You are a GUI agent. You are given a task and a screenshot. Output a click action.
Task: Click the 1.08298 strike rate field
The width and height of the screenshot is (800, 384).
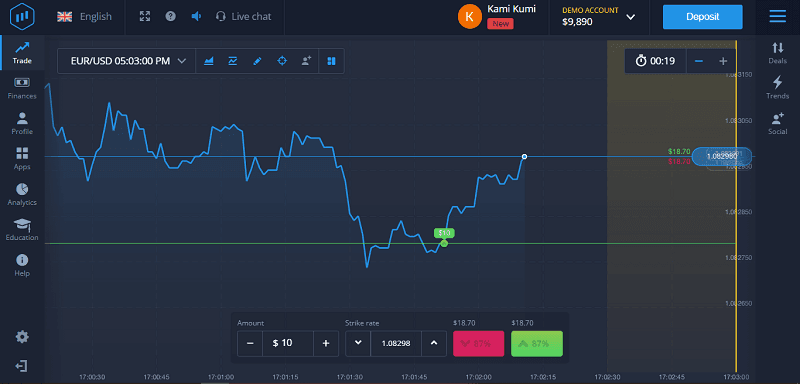pyautogui.click(x=396, y=343)
